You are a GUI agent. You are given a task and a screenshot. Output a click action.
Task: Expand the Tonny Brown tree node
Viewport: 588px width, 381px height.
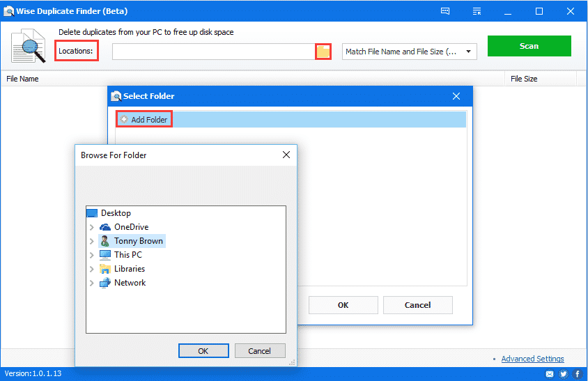91,241
